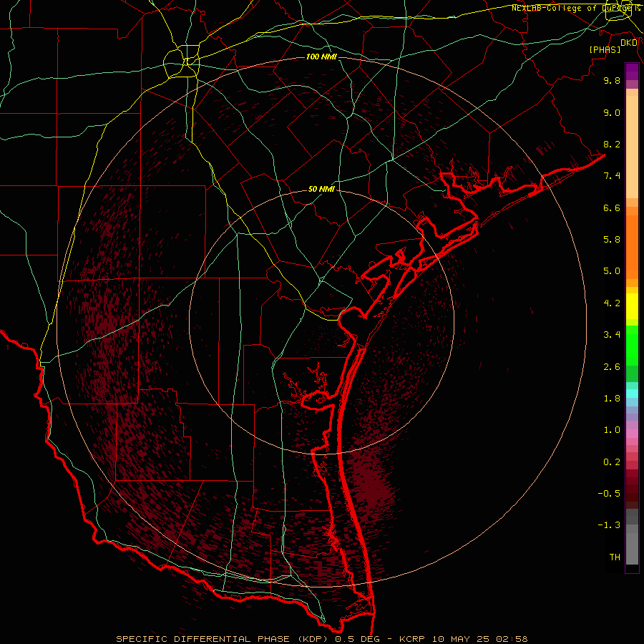644x644 pixels.
Task: Select the 2.6 value on the scale
Action: tap(612, 367)
